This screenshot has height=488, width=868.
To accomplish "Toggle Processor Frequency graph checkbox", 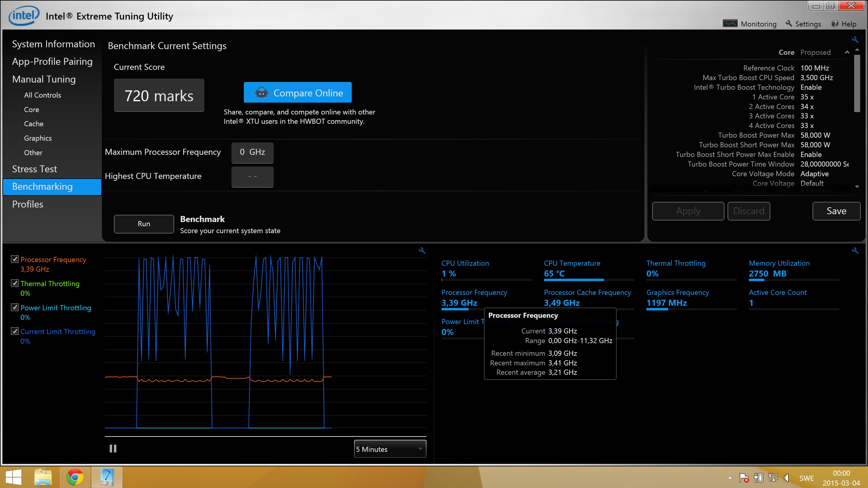I will click(14, 259).
